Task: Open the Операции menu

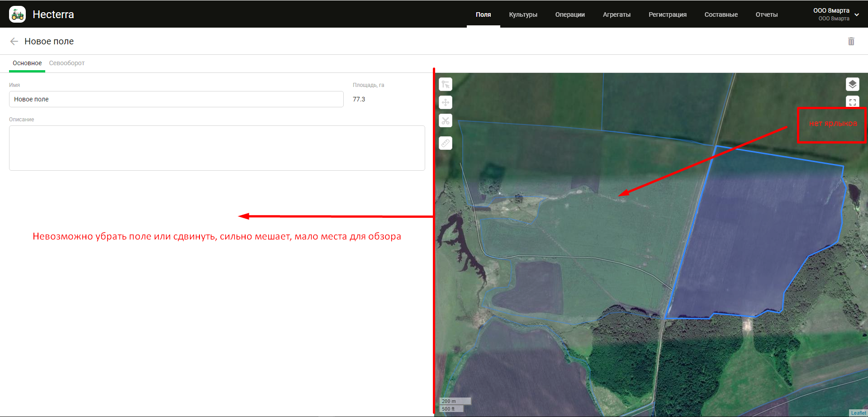Action: point(569,14)
